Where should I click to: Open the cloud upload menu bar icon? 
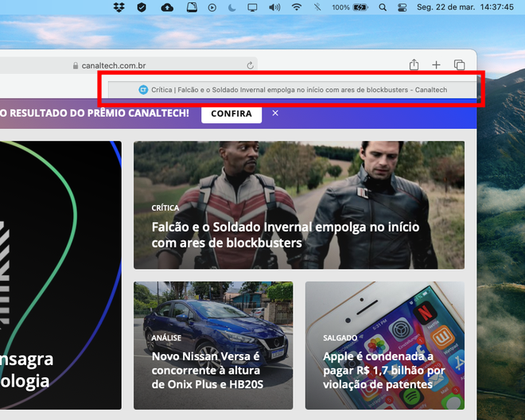(x=167, y=7)
